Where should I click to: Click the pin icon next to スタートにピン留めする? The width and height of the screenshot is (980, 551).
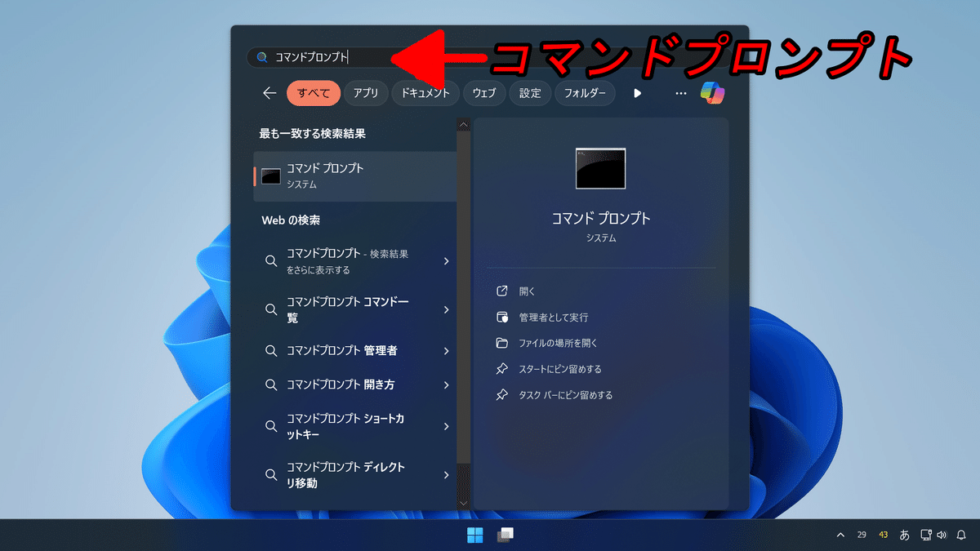502,369
